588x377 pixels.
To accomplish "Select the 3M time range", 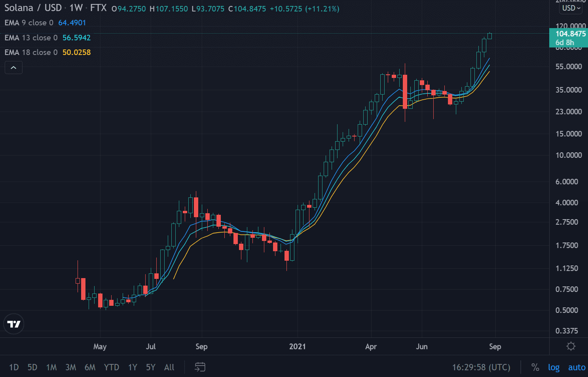I will [71, 367].
